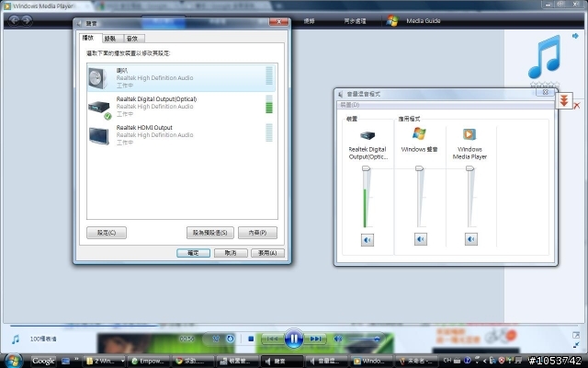The image size is (588, 368).
Task: Click show desktop icon in quick launch
Action: [65, 362]
